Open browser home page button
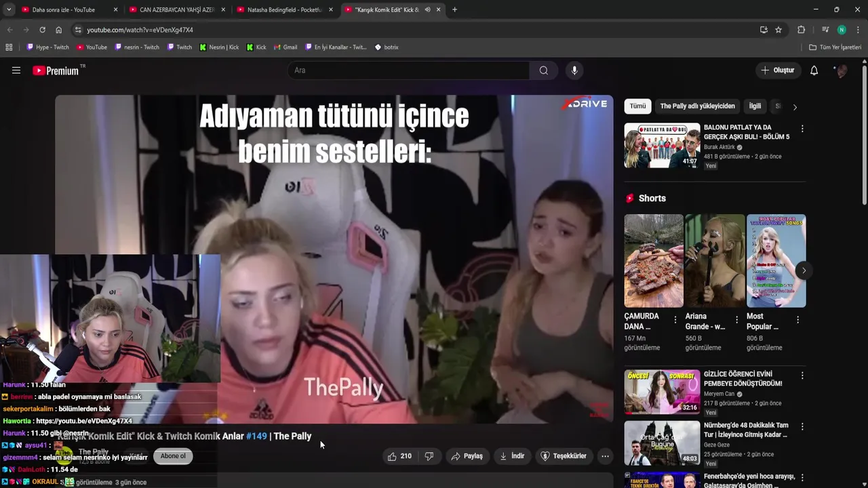Screen dimensions: 868x488 (59, 30)
